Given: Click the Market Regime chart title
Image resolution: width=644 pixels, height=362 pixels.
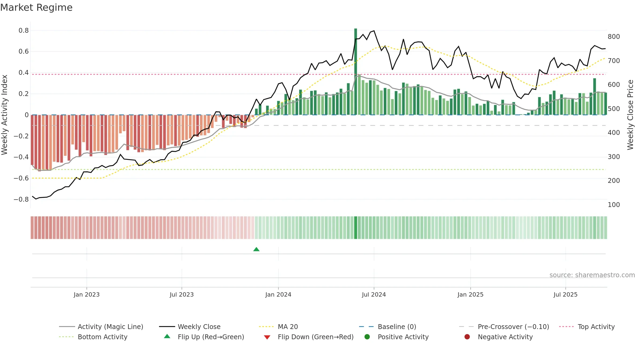Looking at the screenshot, I should point(36,8).
